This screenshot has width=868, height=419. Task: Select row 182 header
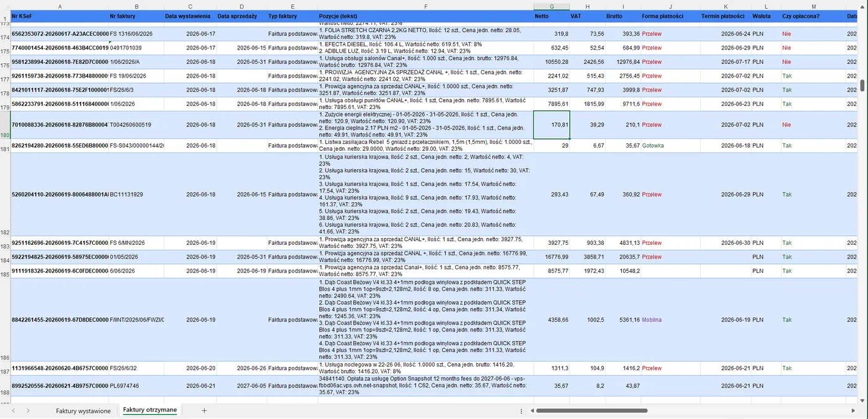tap(5, 194)
